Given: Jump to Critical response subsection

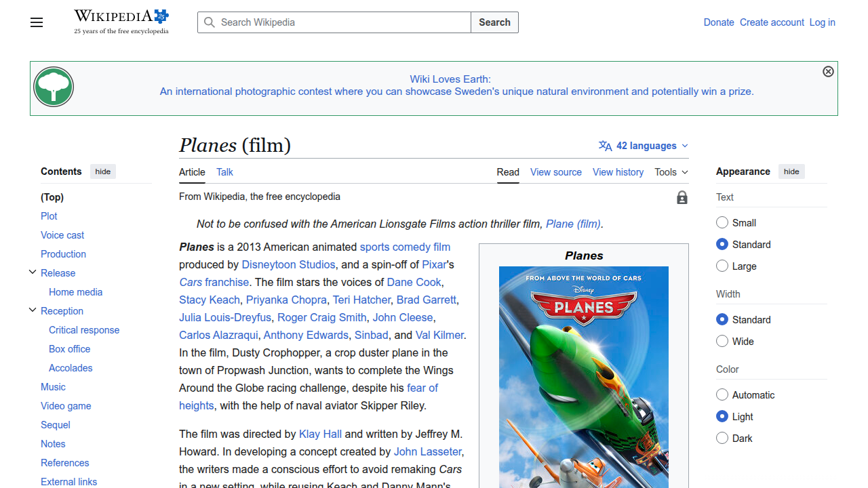Looking at the screenshot, I should coord(84,330).
